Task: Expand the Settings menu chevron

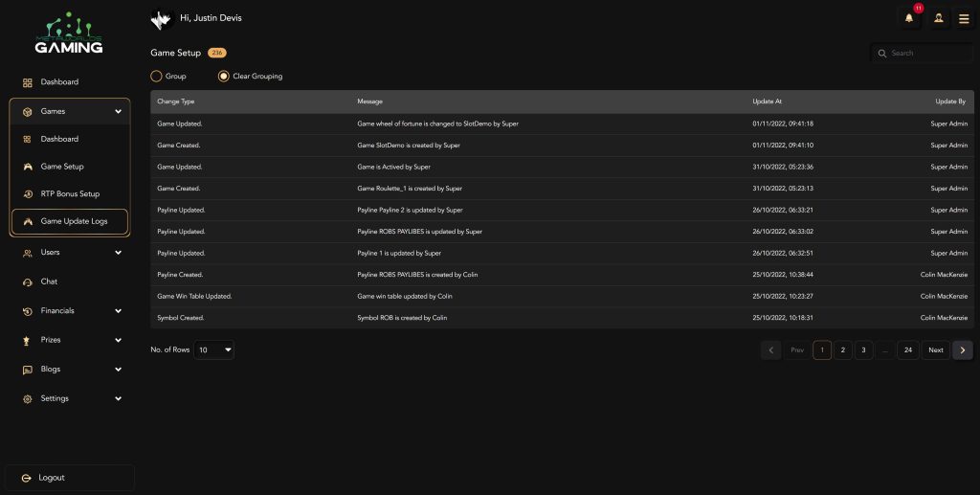Action: click(118, 398)
